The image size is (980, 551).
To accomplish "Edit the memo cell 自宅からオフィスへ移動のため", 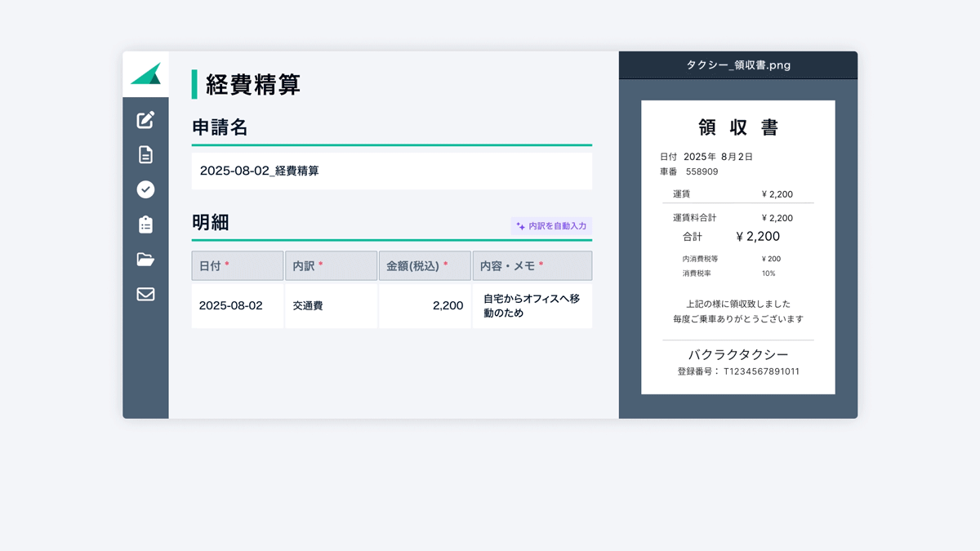I will coord(532,306).
